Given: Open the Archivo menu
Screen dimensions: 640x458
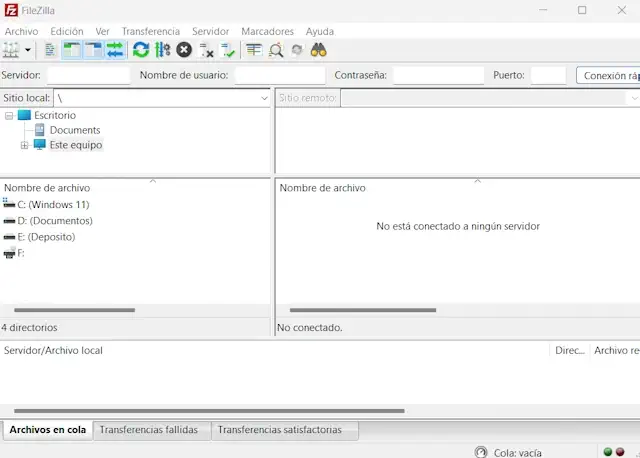Looking at the screenshot, I should [x=22, y=31].
